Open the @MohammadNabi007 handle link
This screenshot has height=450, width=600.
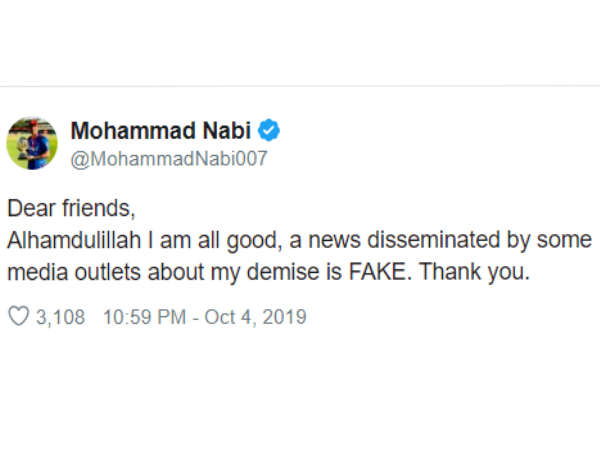[168, 158]
